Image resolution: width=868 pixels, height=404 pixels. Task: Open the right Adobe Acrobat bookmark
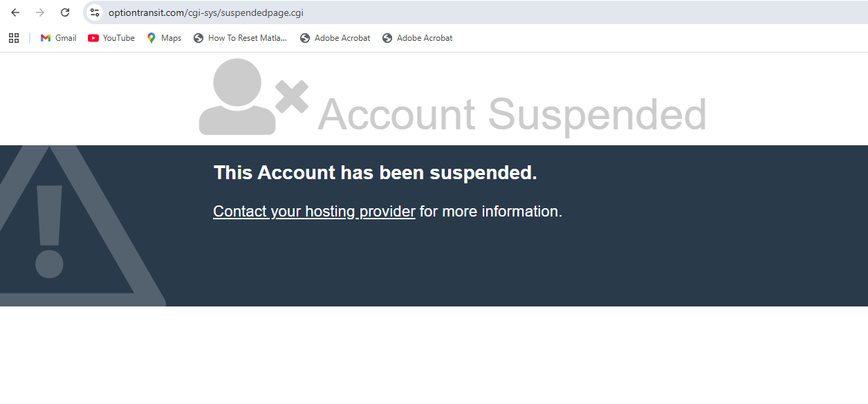(418, 38)
